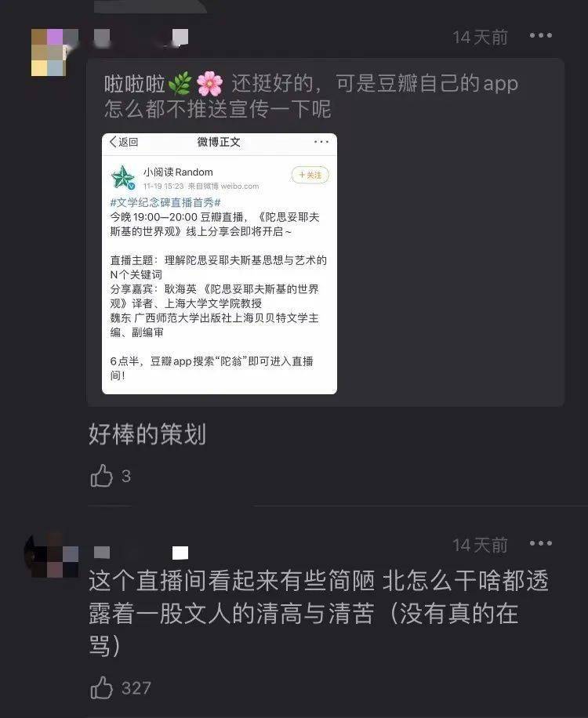Tap the second commenter's dark avatar
588x718 pixels.
52,556
